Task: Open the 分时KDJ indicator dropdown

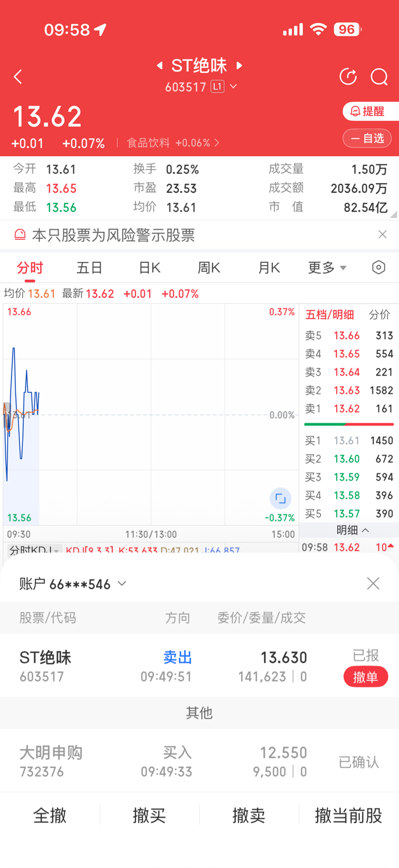Action: coord(35,550)
